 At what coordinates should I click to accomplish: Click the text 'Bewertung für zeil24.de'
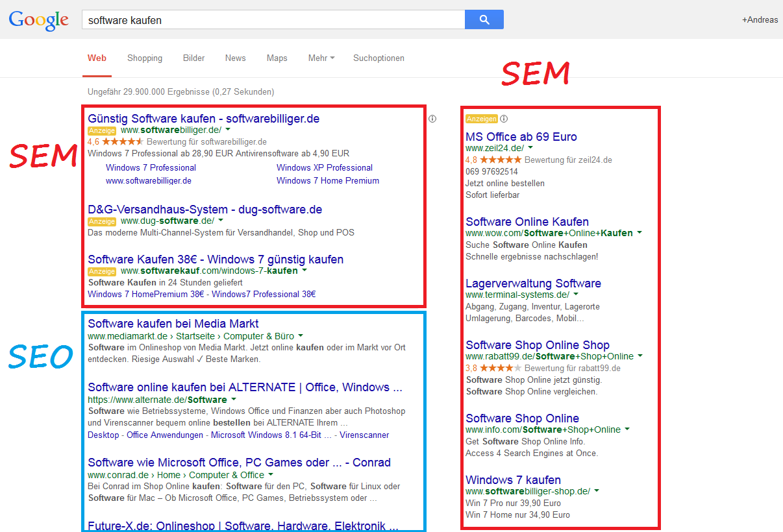pyautogui.click(x=568, y=160)
